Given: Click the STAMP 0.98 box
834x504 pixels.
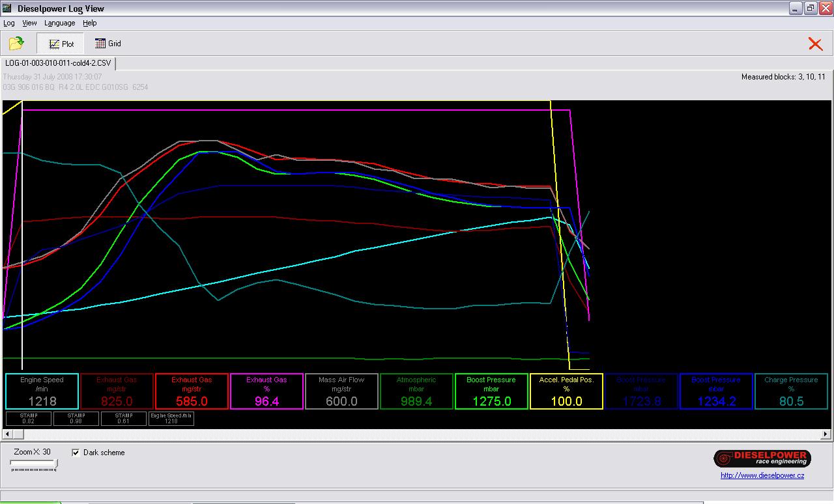Looking at the screenshot, I should pos(76,418).
